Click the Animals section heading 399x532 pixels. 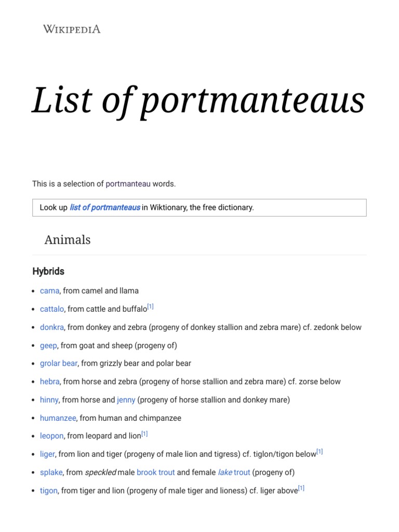[68, 240]
